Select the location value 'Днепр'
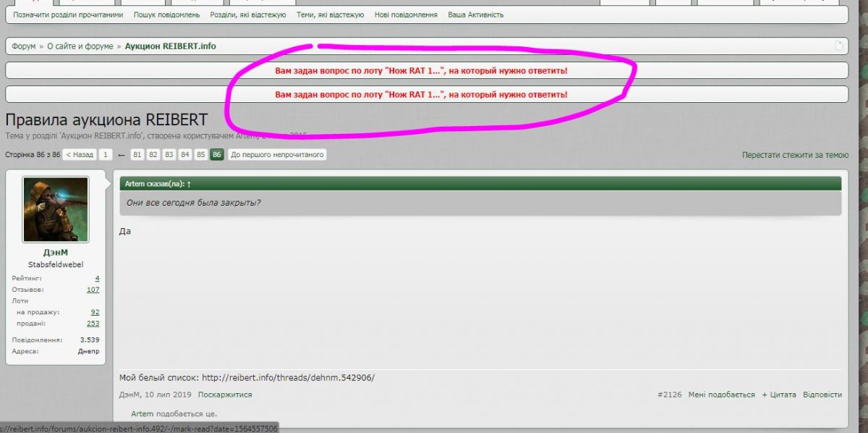The image size is (868, 433). point(89,351)
